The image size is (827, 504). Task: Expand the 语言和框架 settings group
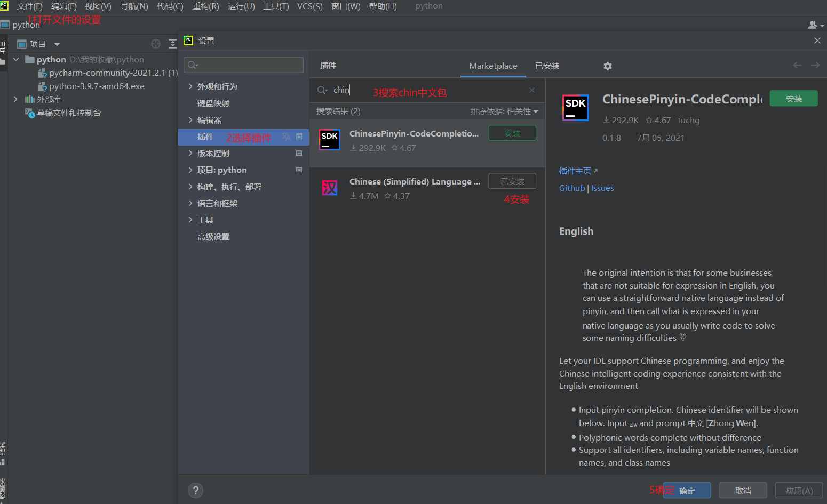pos(190,203)
